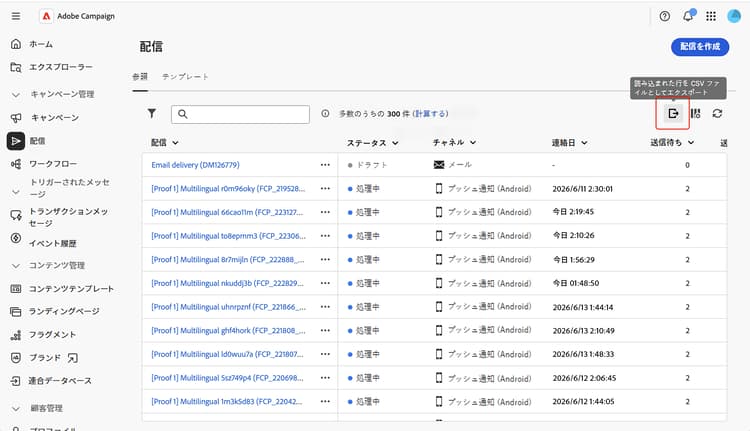This screenshot has height=431, width=750.
Task: Click the delivery search field
Action: click(x=240, y=114)
